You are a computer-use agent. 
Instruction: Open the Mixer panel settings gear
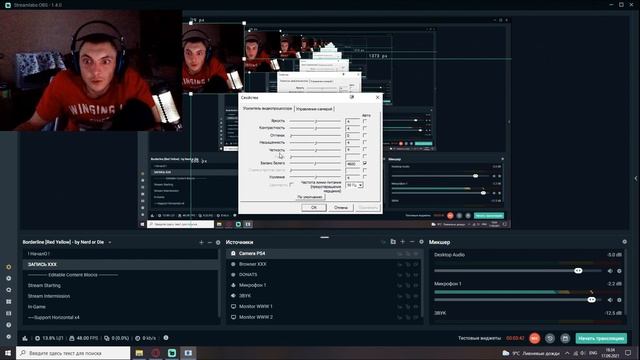click(624, 242)
